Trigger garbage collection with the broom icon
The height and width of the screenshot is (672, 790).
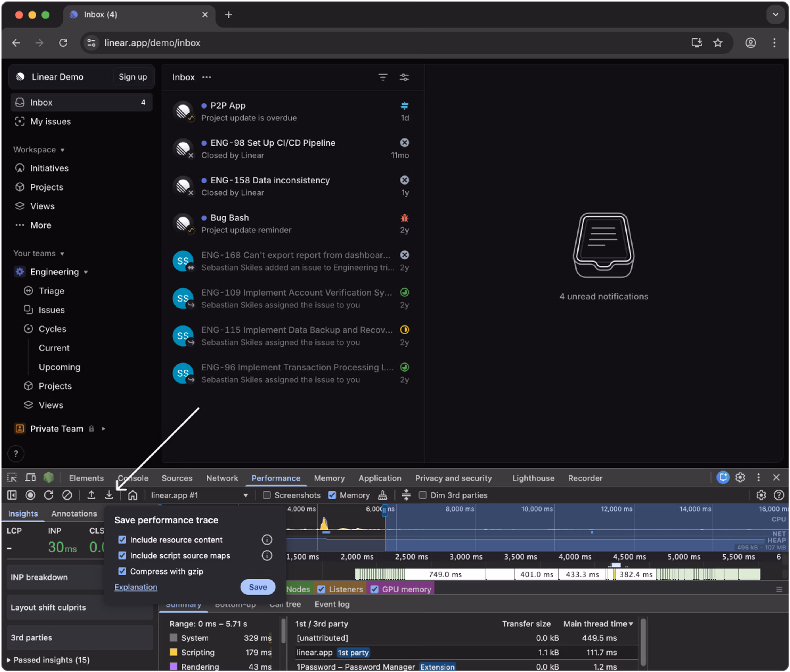coord(383,495)
